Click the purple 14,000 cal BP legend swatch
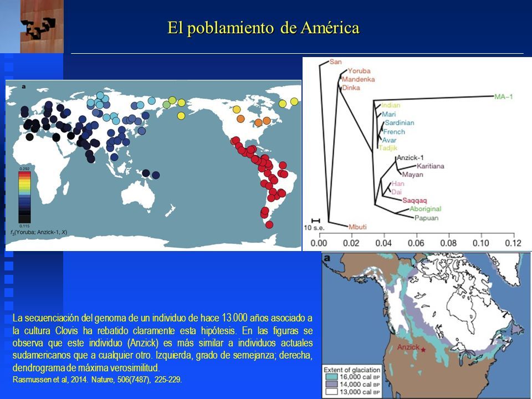The image size is (532, 399). (331, 385)
